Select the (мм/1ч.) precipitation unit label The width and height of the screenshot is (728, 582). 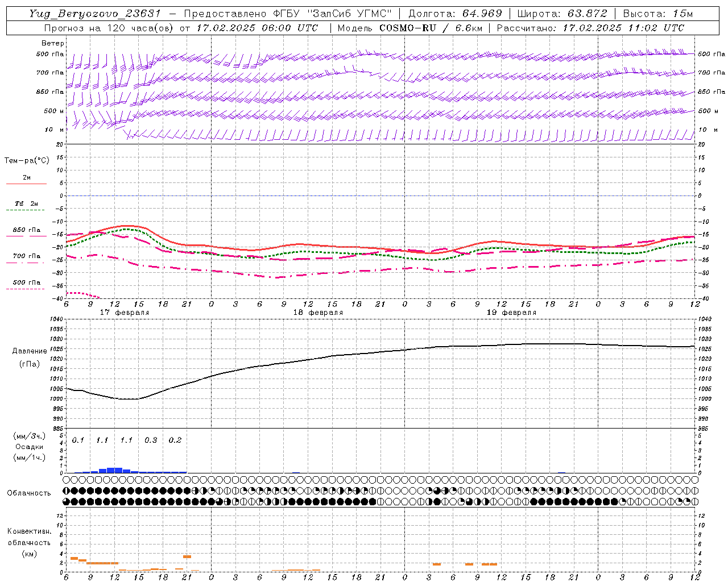[x=29, y=458]
